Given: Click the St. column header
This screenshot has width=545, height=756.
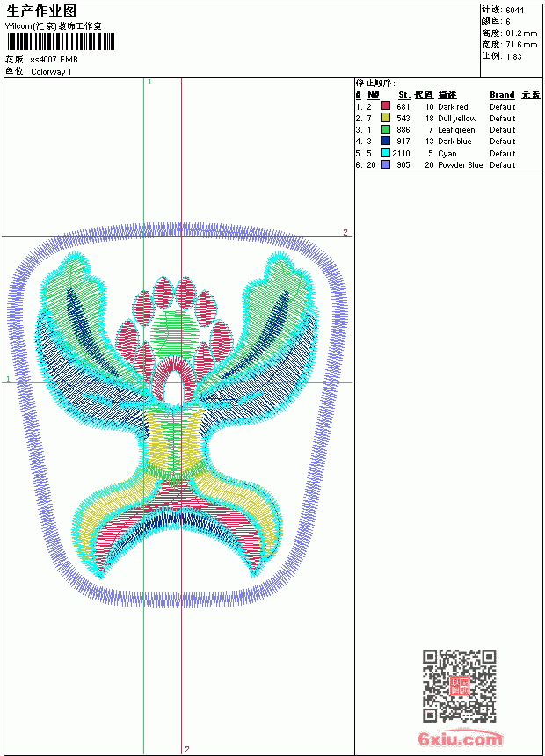Looking at the screenshot, I should coord(404,95).
